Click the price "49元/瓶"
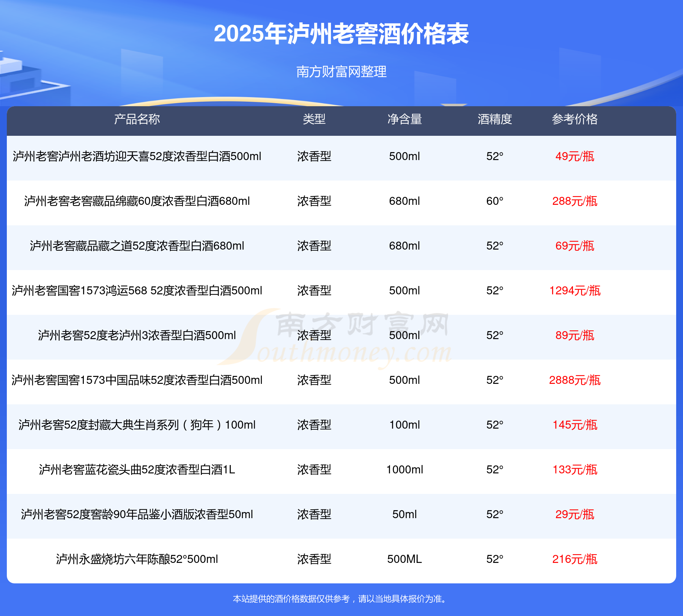The image size is (683, 616). (575, 156)
